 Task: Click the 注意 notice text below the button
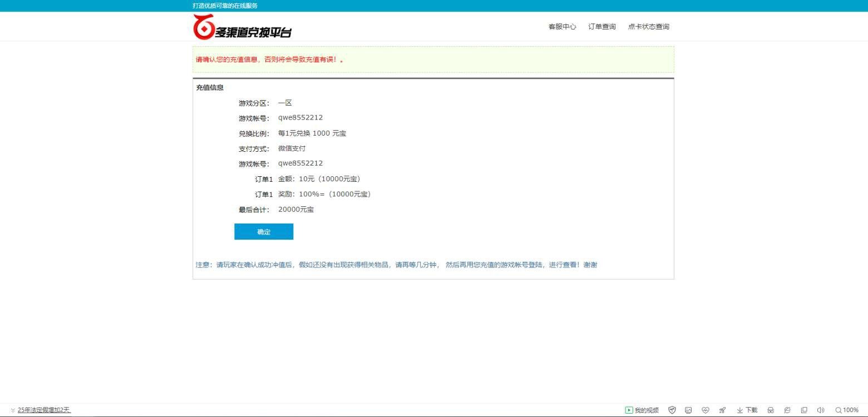396,265
